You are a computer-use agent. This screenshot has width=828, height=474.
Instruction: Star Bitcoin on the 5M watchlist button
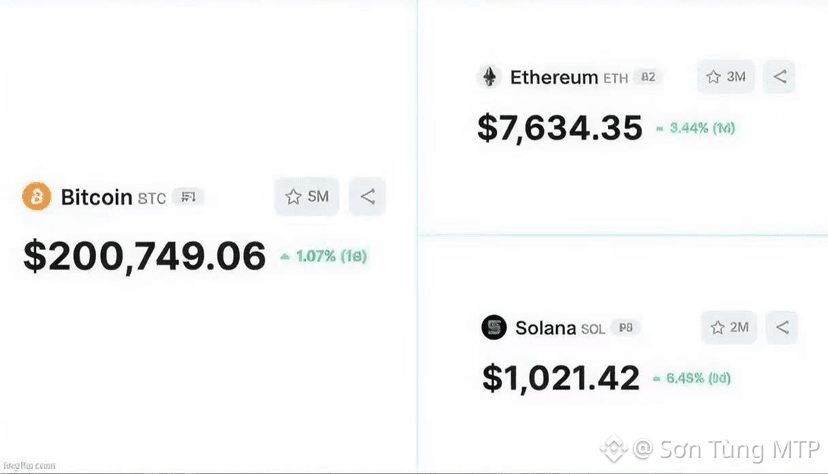307,196
